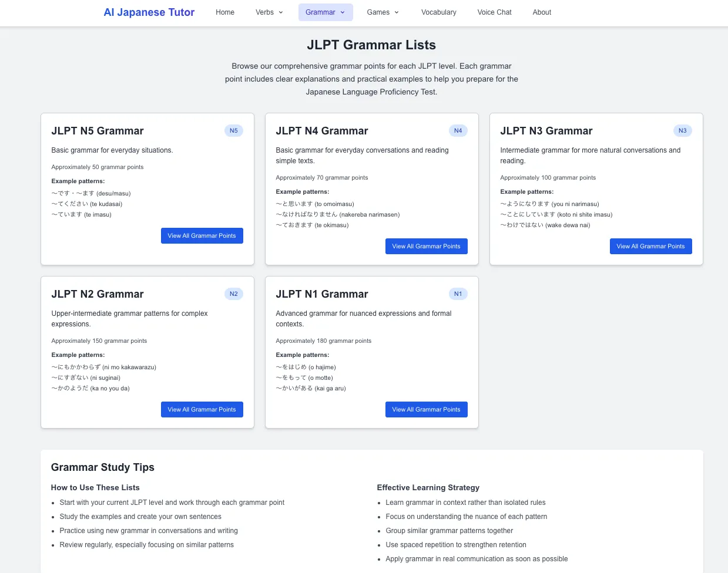Screen dimensions: 728x573
Task: View all N1 grammar points
Action: coord(426,410)
